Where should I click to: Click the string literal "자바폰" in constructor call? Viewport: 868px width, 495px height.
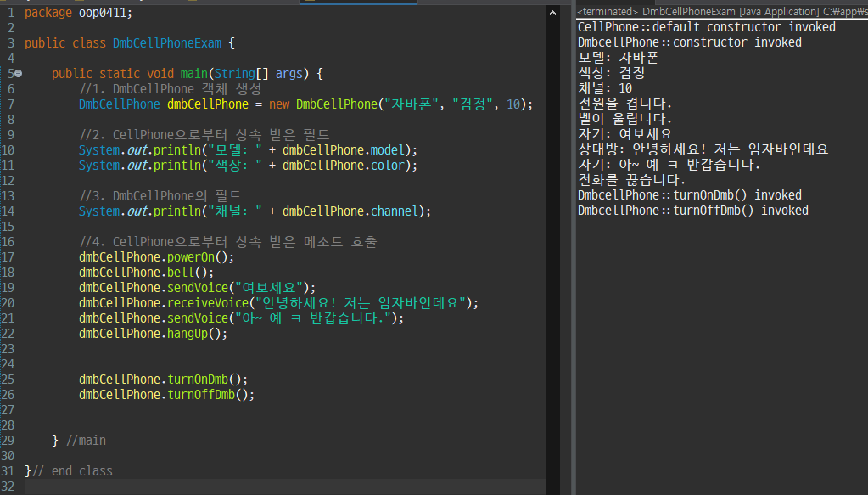[412, 104]
